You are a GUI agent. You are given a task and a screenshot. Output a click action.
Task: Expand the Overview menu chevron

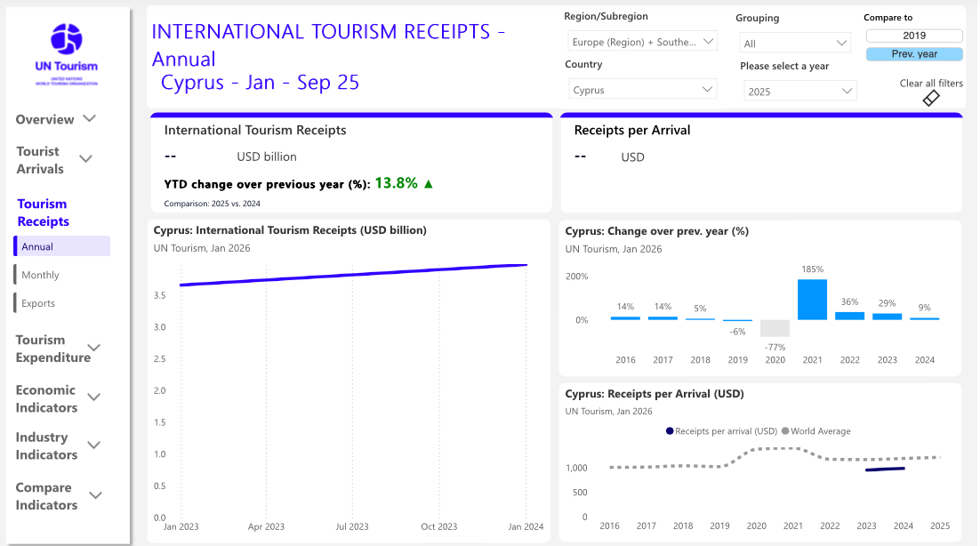89,119
